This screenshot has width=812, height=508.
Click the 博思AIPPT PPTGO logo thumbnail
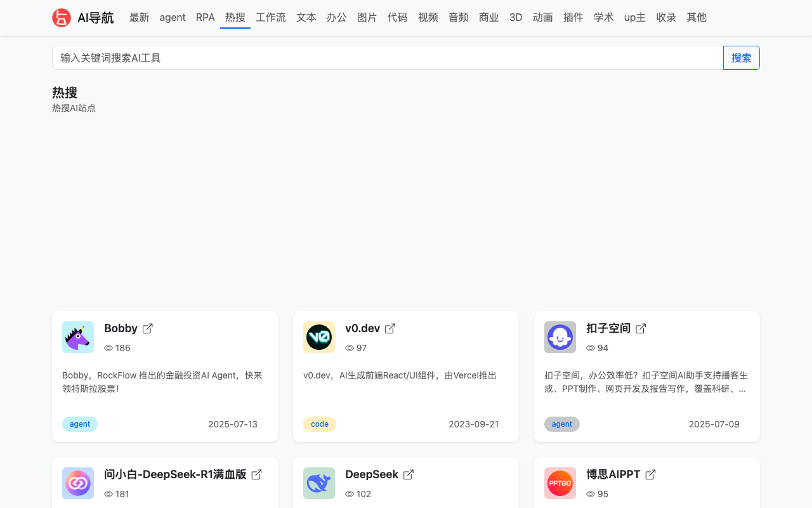pyautogui.click(x=560, y=483)
